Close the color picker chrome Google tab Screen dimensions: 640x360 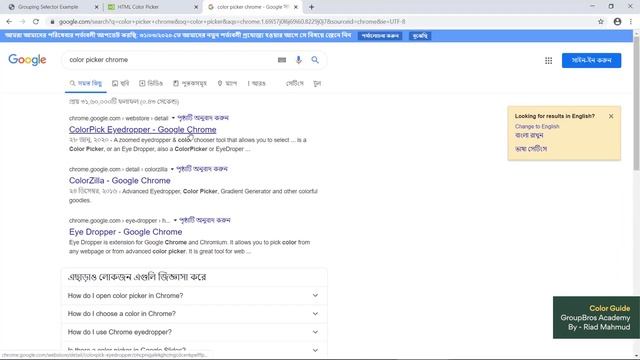[x=296, y=7]
